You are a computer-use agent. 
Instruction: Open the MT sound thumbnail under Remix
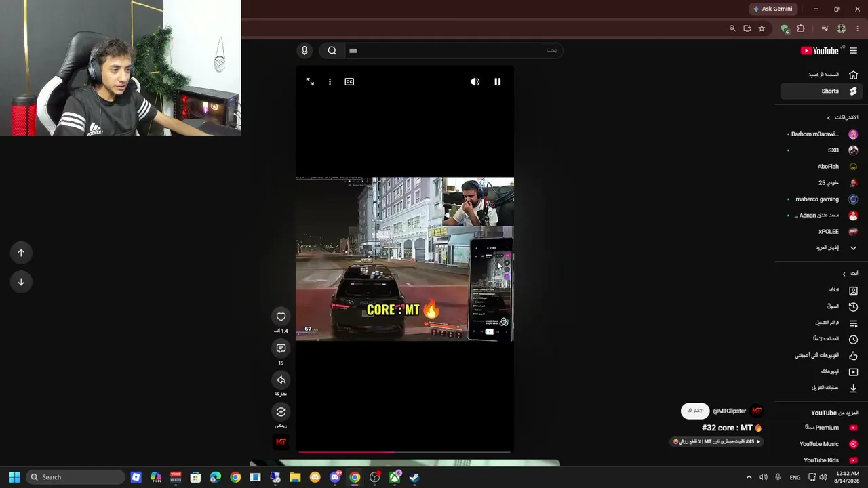pos(281,442)
